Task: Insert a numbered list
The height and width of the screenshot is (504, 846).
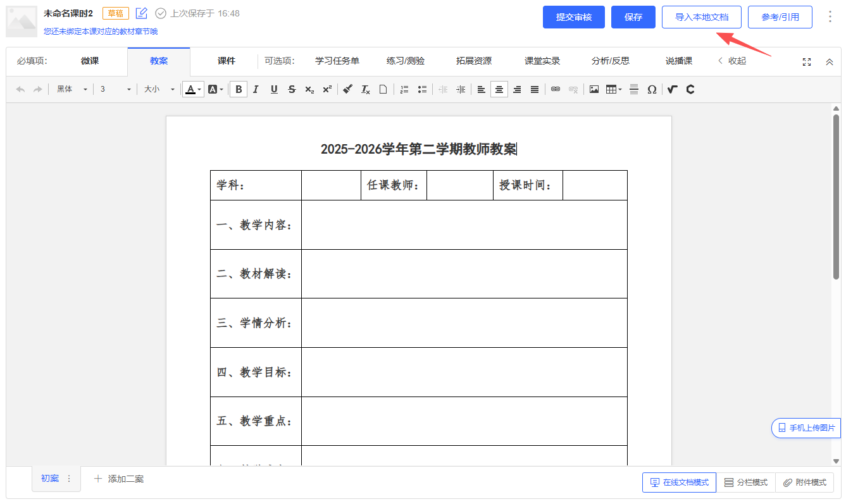Action: [404, 90]
